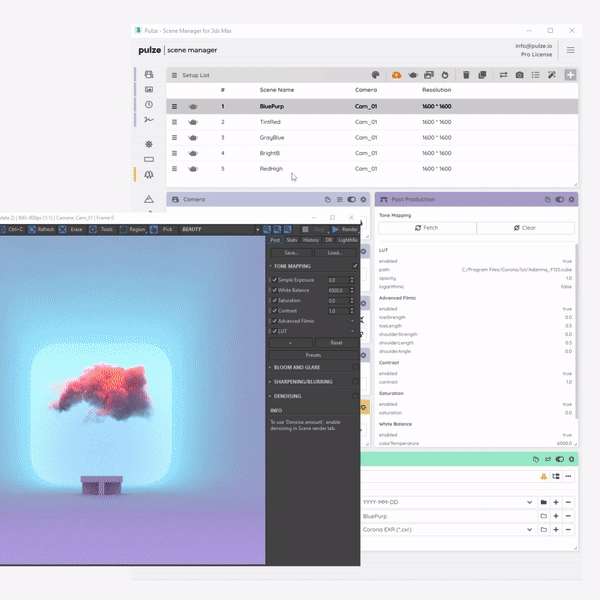Viewport: 600px width, 600px height.
Task: Click the tree sidebar icon
Action: [x=149, y=174]
